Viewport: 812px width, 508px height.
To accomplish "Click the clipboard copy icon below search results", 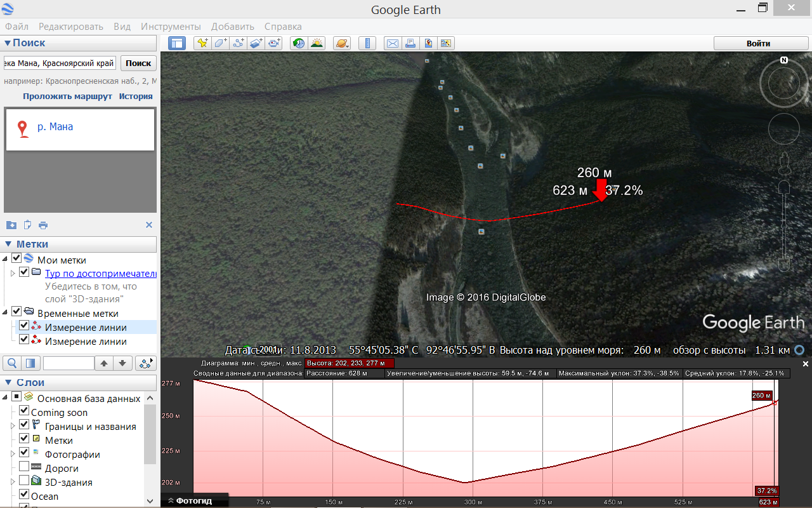I will (27, 225).
